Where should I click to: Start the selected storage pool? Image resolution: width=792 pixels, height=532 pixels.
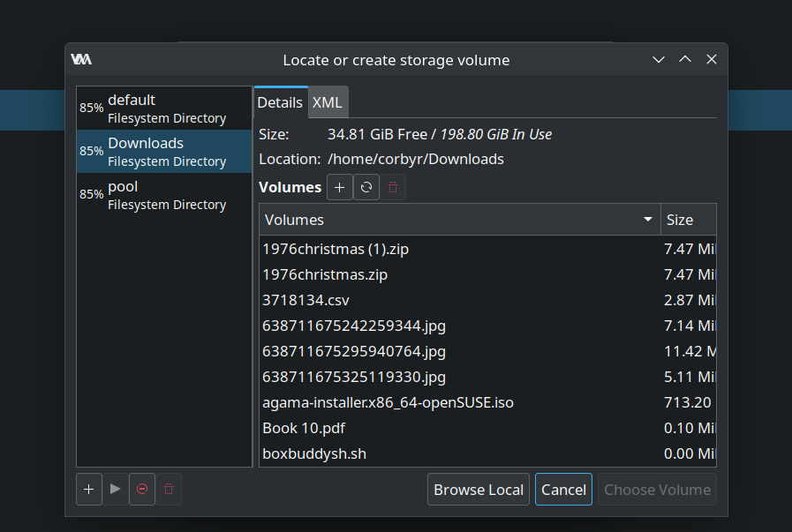click(115, 489)
